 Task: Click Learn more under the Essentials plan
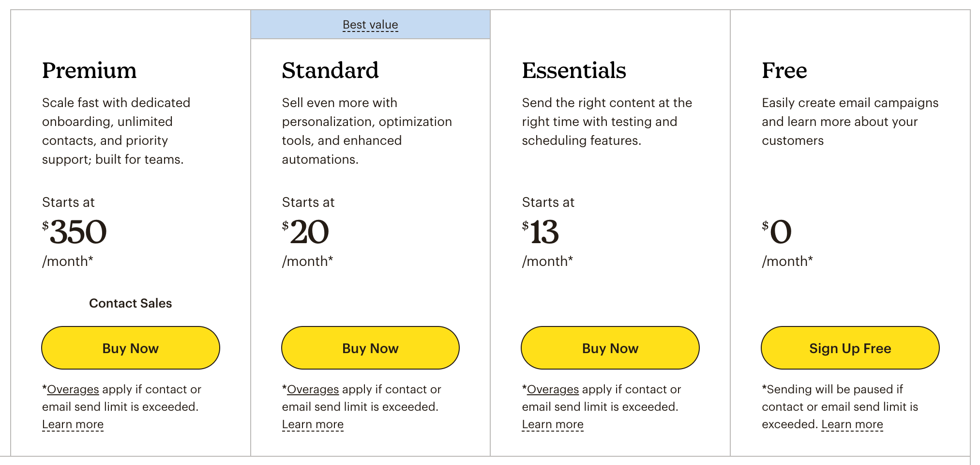553,424
